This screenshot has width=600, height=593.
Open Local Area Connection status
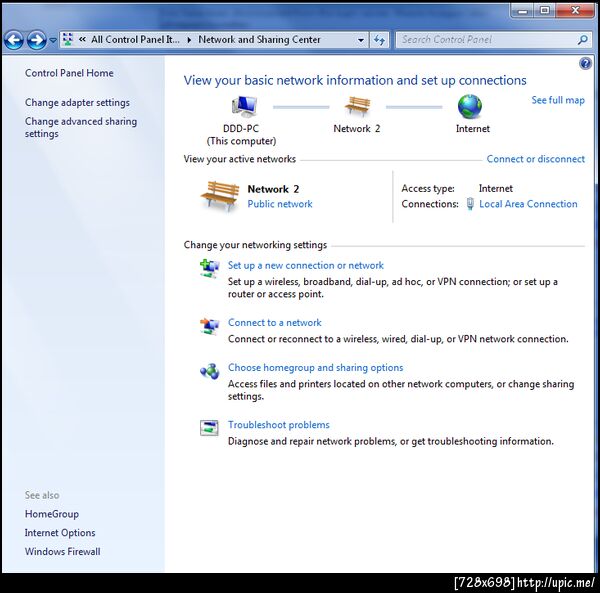(x=528, y=204)
